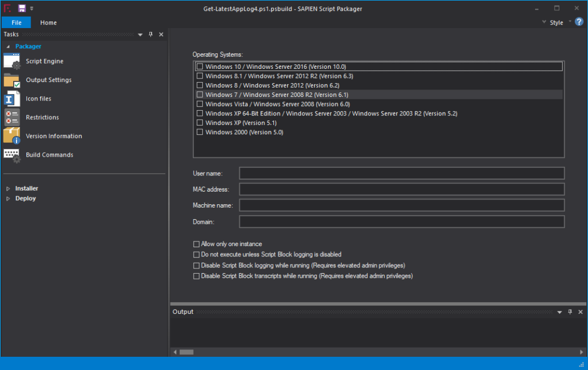Pin the Tasks panel
The width and height of the screenshot is (588, 370).
(150, 34)
